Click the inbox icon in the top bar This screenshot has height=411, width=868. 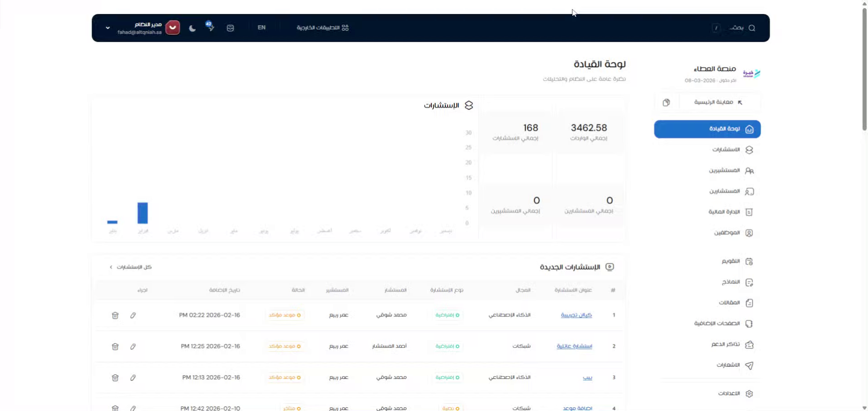(x=230, y=28)
